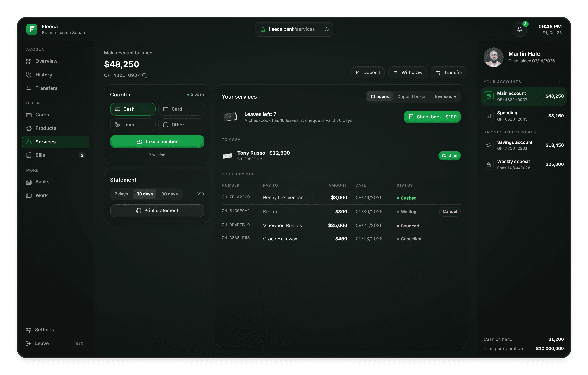Screen dimensions: 588x375
Task: Open Settings at the sidebar bottom
Action: point(56,330)
